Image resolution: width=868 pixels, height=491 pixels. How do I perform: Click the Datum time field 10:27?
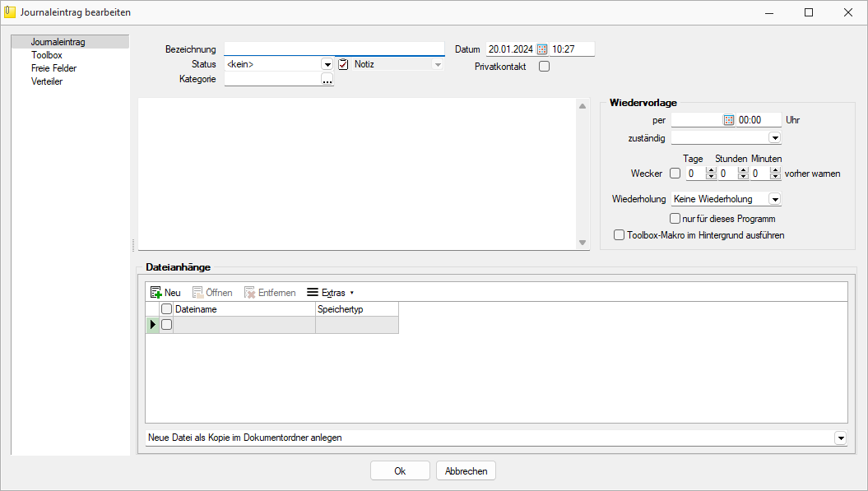click(x=572, y=49)
